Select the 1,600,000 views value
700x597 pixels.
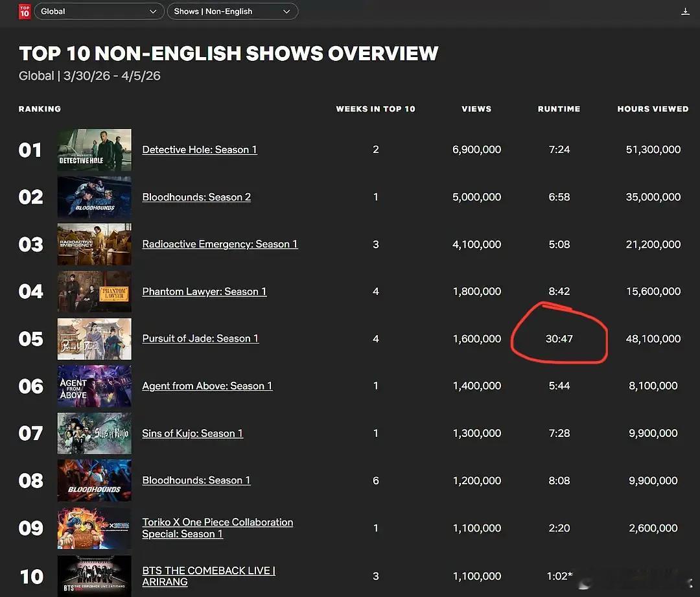476,339
